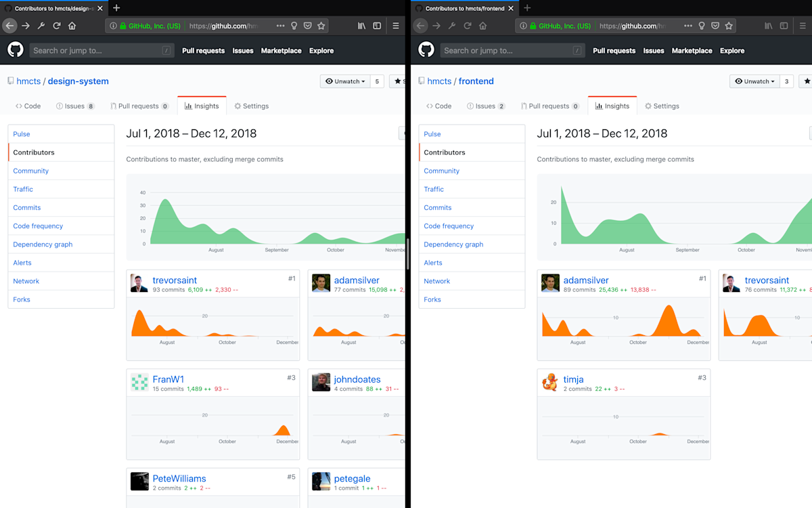Open home page in right browser window

tap(483, 26)
